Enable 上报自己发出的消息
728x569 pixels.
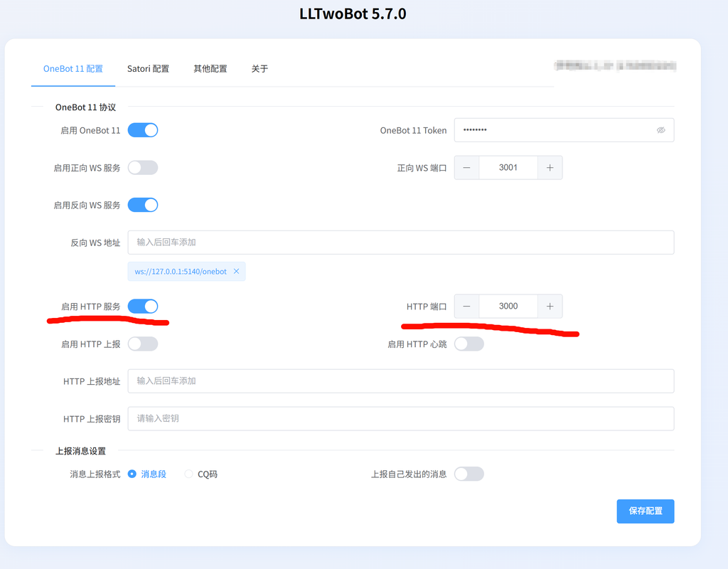[469, 473]
